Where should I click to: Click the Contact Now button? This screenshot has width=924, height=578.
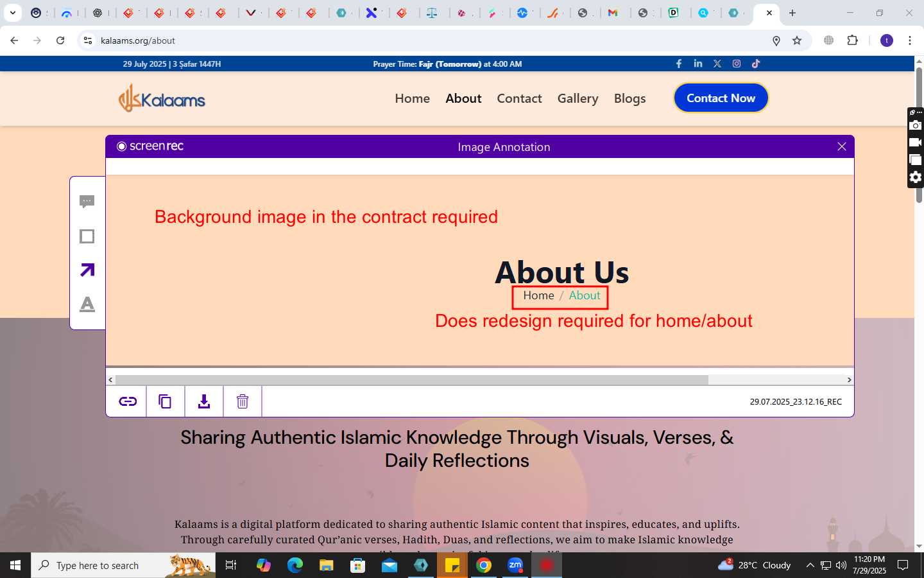click(721, 98)
